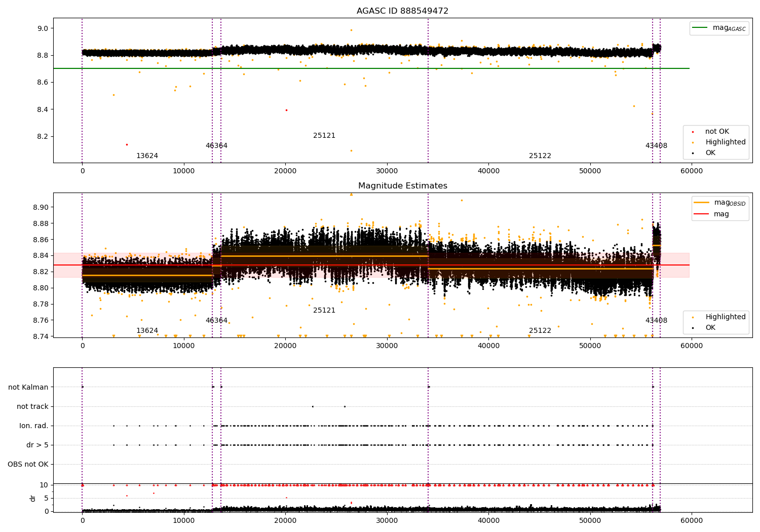Click the 'dr' y-axis label
This screenshot has height=532, width=760.
pos(33,498)
